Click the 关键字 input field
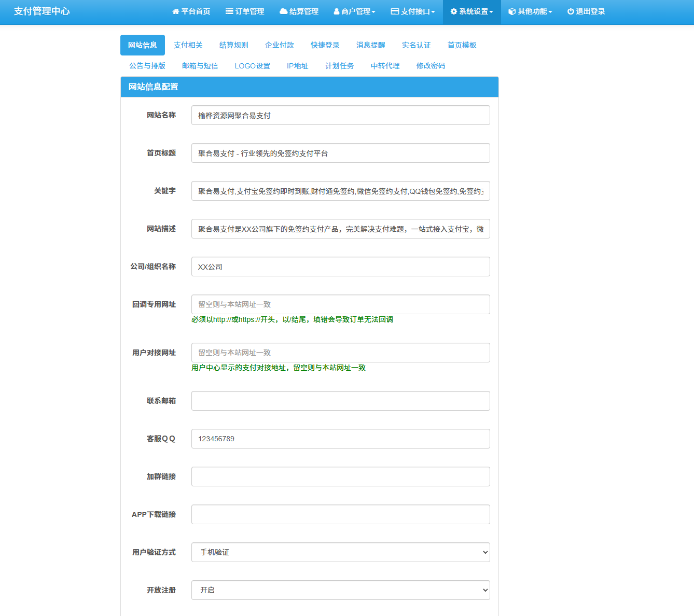The image size is (694, 616). click(x=341, y=191)
